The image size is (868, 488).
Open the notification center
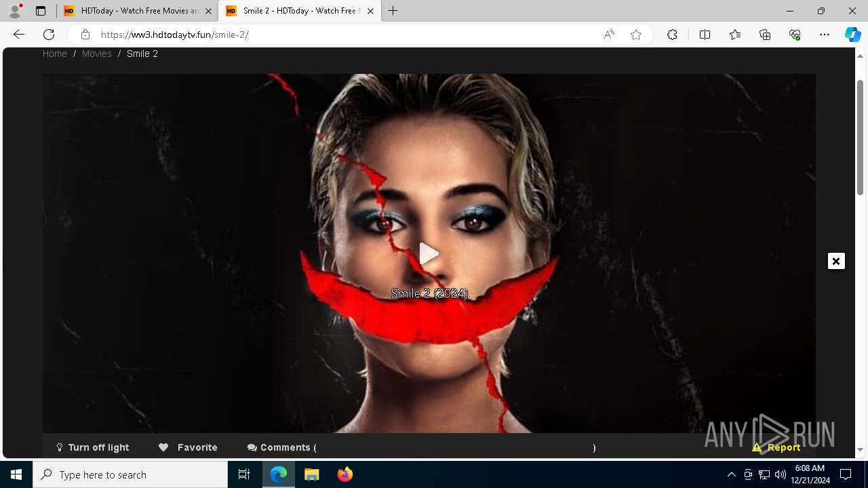(x=846, y=474)
